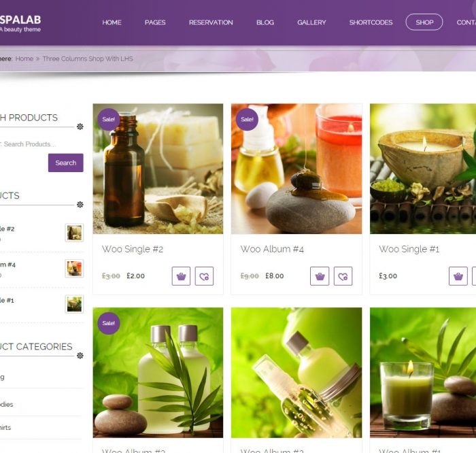The image size is (476, 453).
Task: Add Woo Single #2 to wishlist
Action: point(204,276)
